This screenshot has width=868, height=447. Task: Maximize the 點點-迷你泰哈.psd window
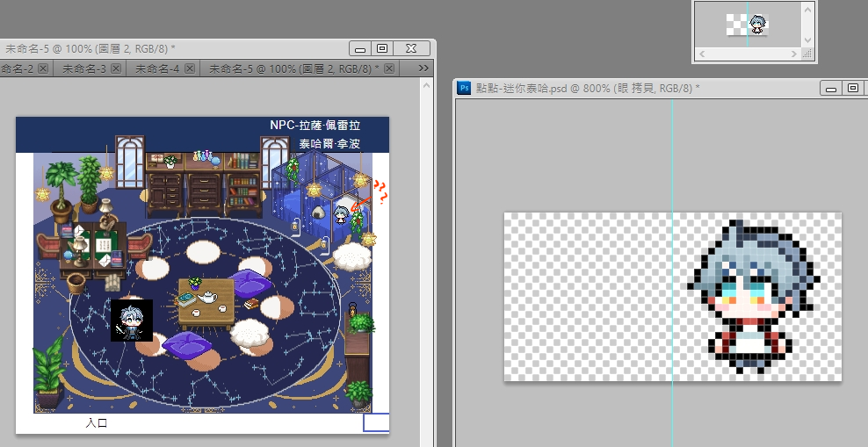pos(853,88)
